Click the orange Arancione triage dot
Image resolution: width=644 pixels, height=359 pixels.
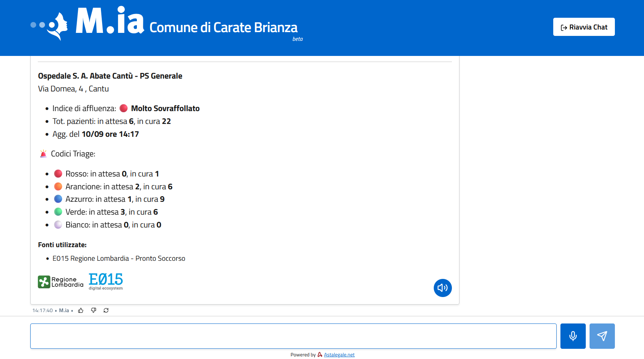pos(58,186)
